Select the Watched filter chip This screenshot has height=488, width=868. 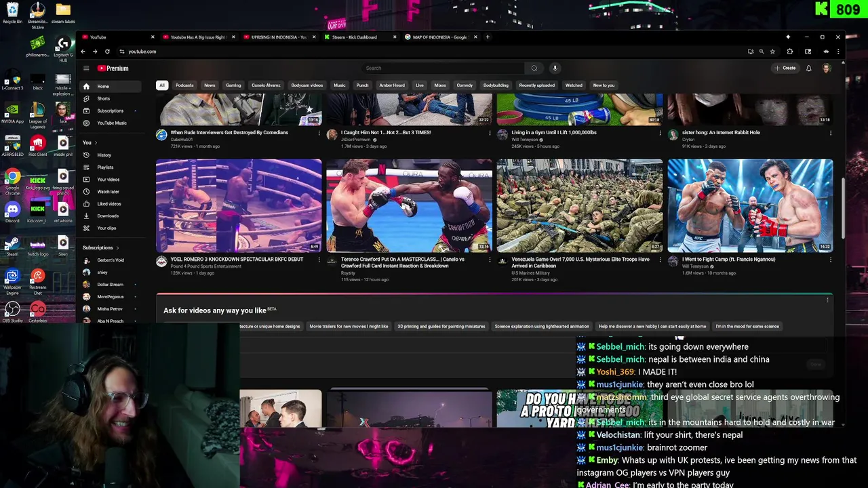click(574, 85)
